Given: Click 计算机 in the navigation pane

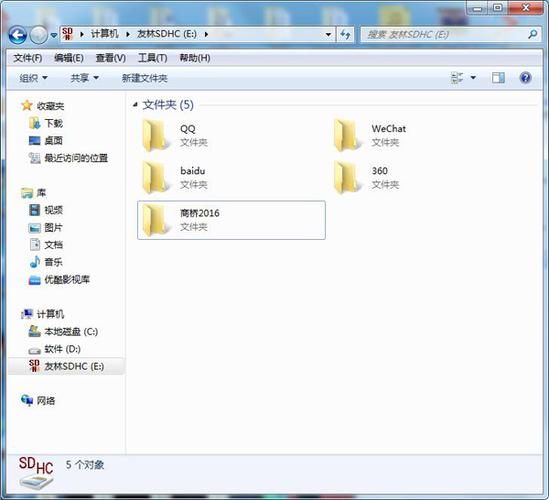Looking at the screenshot, I should (x=50, y=314).
